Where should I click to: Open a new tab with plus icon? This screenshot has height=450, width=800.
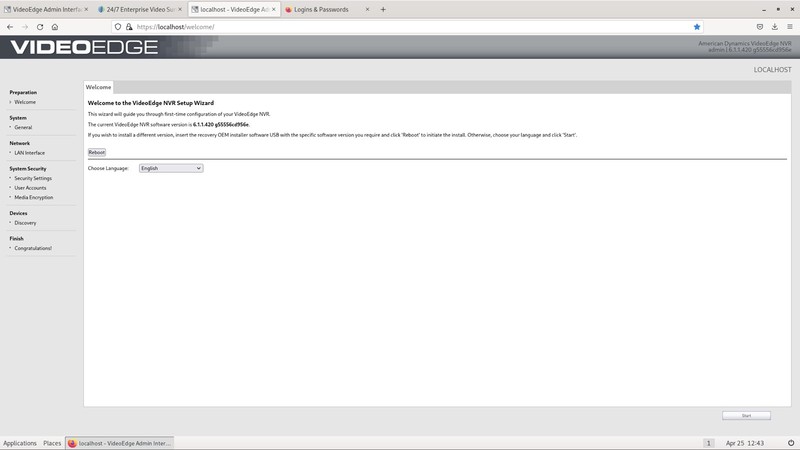point(383,9)
